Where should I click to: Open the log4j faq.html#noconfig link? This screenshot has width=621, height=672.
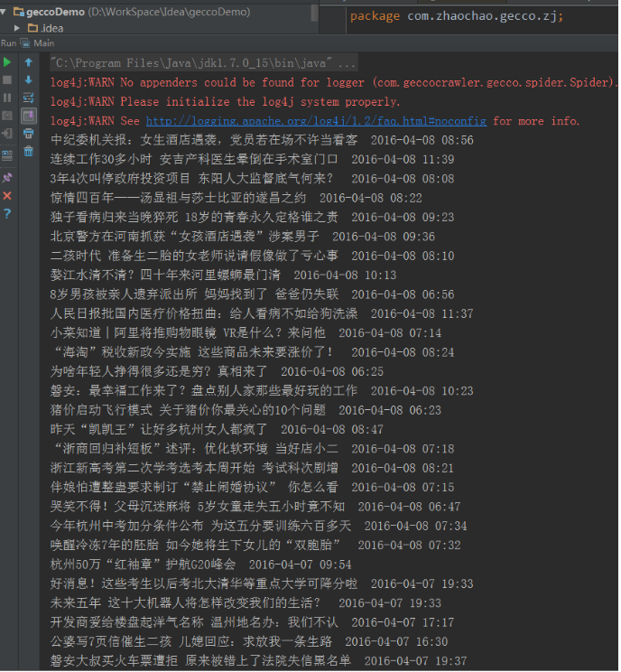pos(316,121)
